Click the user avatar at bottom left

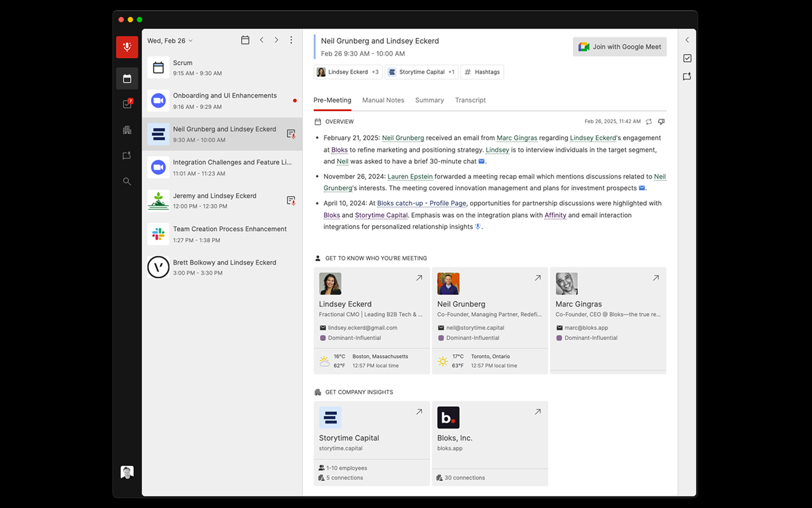[x=126, y=472]
